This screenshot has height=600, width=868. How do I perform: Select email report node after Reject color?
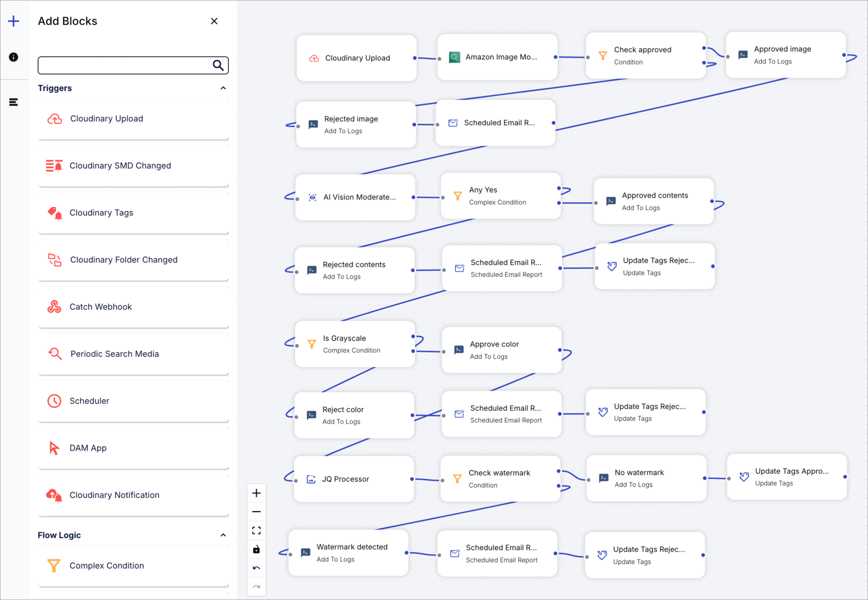point(502,414)
